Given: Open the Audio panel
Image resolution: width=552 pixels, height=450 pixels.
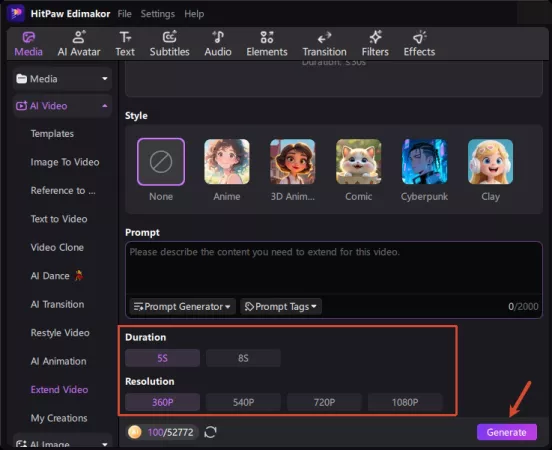Looking at the screenshot, I should pyautogui.click(x=218, y=44).
